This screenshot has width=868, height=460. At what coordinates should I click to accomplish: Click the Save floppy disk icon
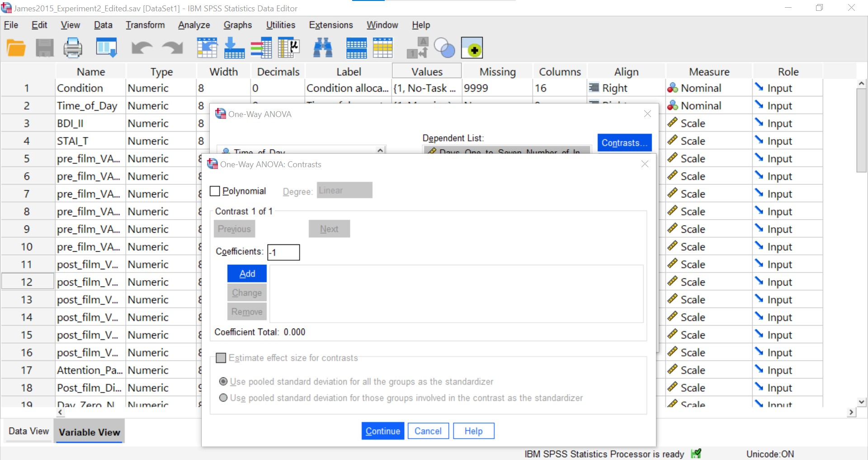pos(44,48)
